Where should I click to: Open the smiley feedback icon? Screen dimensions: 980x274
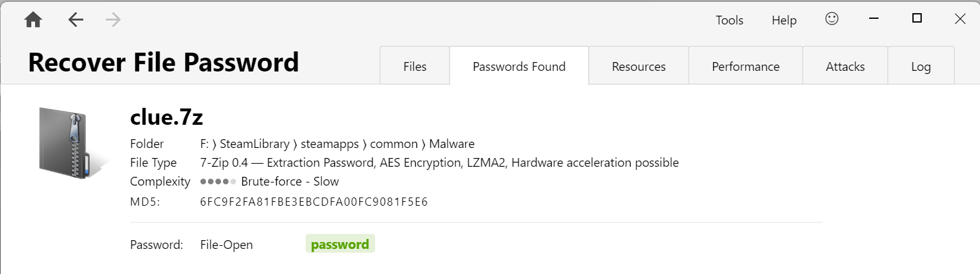click(x=832, y=19)
